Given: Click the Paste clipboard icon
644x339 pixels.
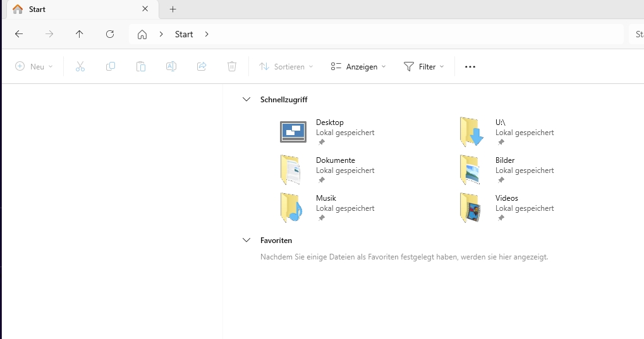Looking at the screenshot, I should [141, 66].
